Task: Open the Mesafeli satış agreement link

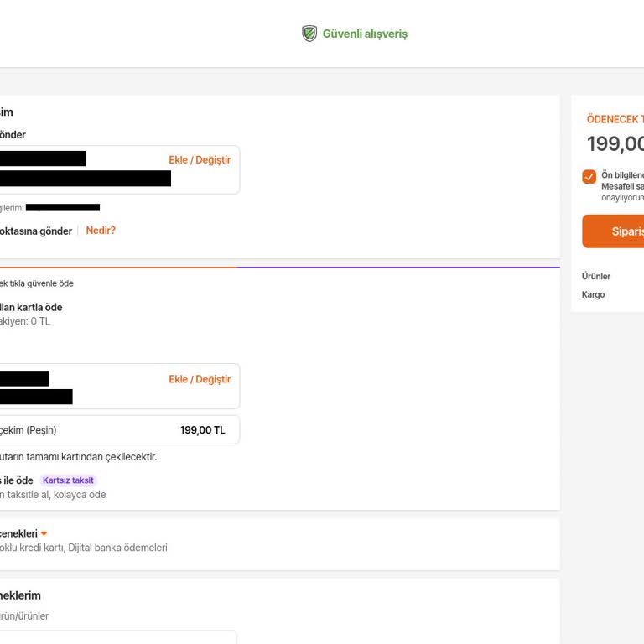Action: pos(622,186)
